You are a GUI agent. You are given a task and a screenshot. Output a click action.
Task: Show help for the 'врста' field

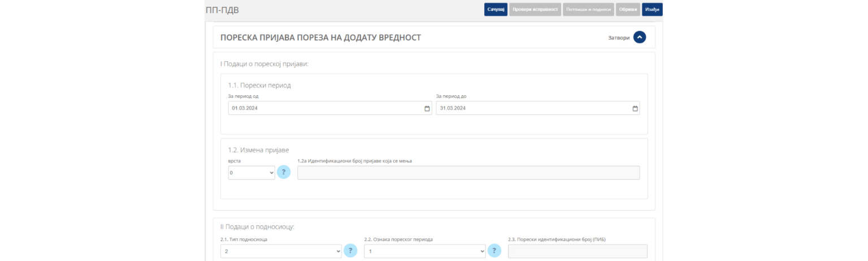tap(283, 172)
